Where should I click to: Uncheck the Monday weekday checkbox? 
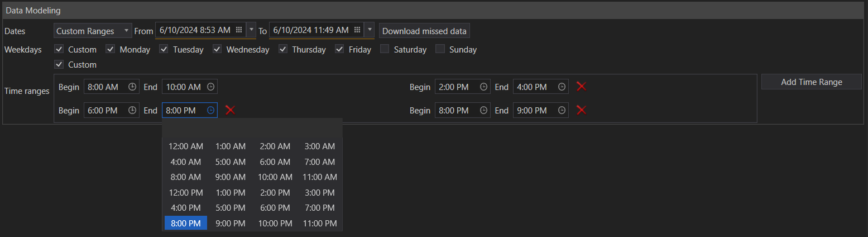[x=111, y=49]
